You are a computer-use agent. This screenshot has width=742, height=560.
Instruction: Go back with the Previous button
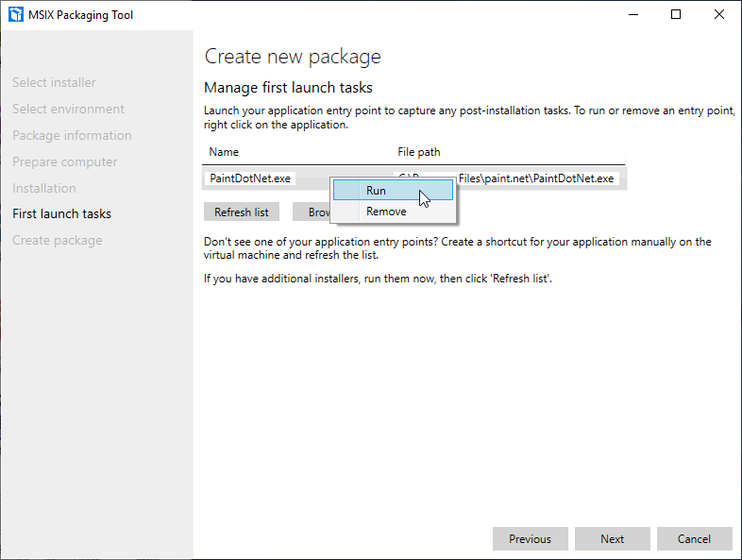pos(530,539)
